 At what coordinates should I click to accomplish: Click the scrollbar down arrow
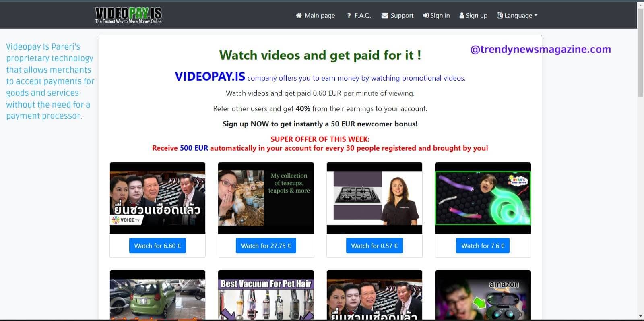point(640,316)
